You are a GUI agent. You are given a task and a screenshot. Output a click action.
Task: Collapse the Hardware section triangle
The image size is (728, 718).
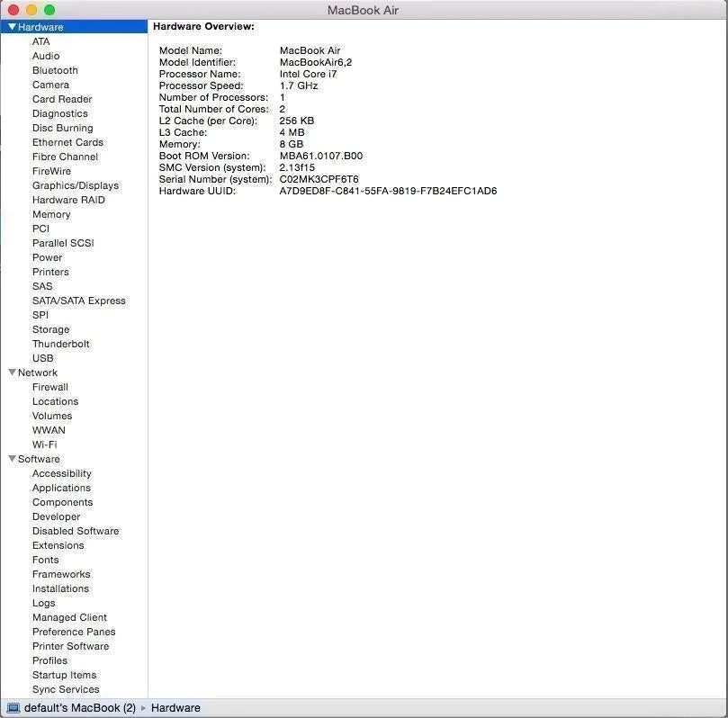tap(12, 27)
